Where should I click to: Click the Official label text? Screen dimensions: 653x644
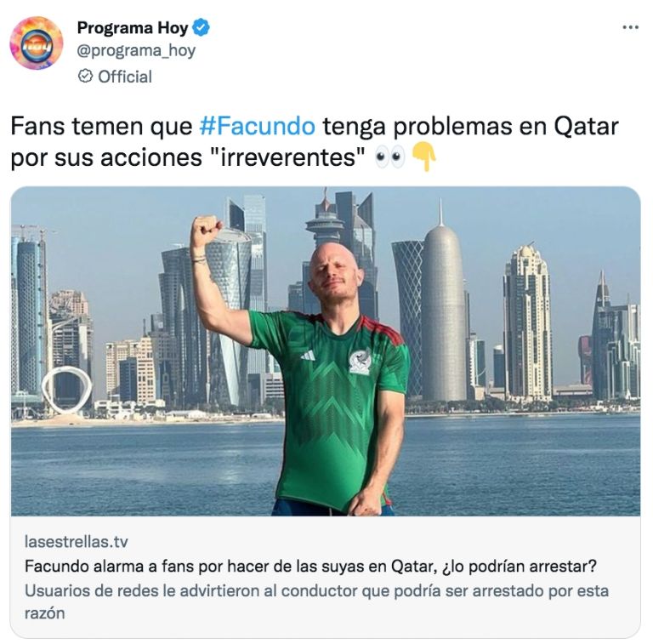(125, 77)
